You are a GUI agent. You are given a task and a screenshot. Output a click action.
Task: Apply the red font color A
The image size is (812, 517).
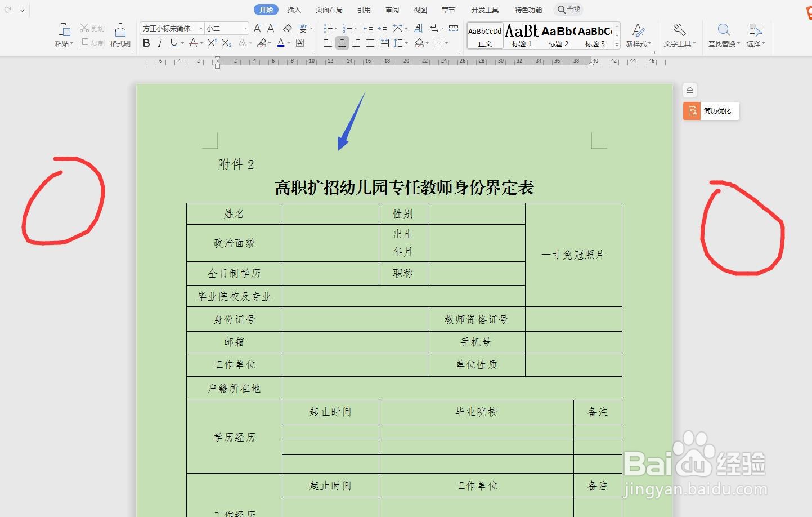coord(281,43)
